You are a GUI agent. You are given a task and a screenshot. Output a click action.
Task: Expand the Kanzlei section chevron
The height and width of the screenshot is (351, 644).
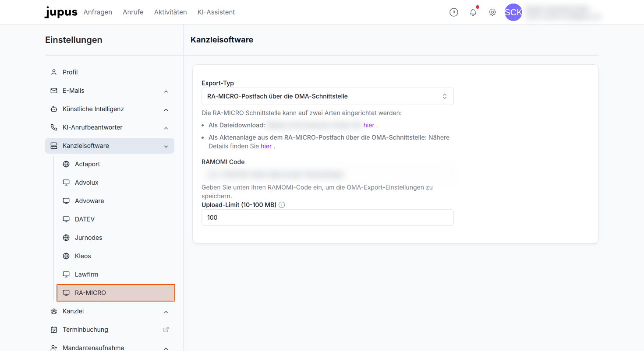coord(166,312)
